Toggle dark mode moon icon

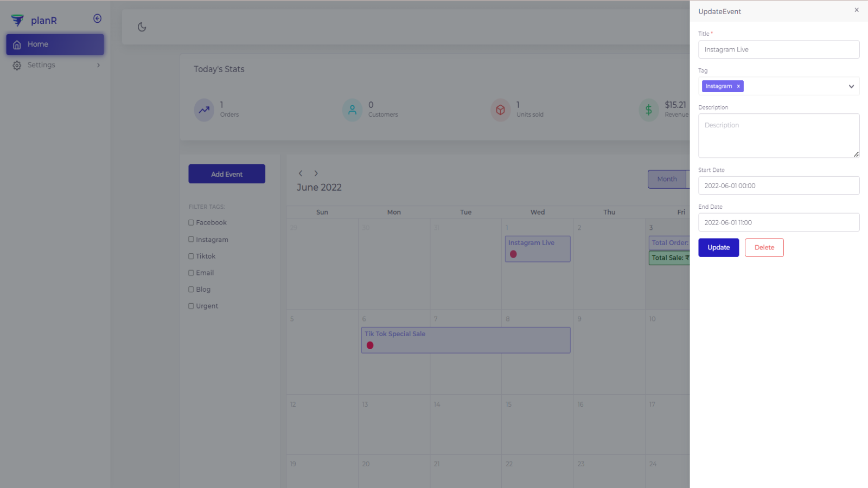142,27
